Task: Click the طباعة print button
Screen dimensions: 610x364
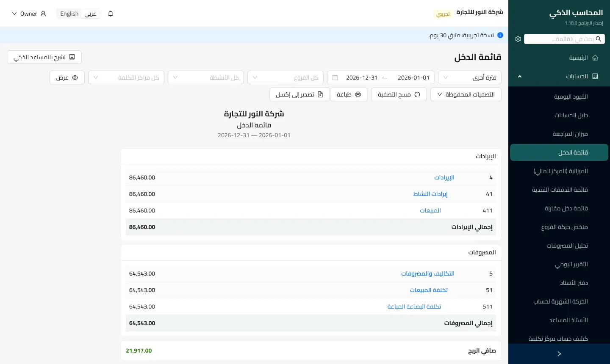Action: click(349, 94)
